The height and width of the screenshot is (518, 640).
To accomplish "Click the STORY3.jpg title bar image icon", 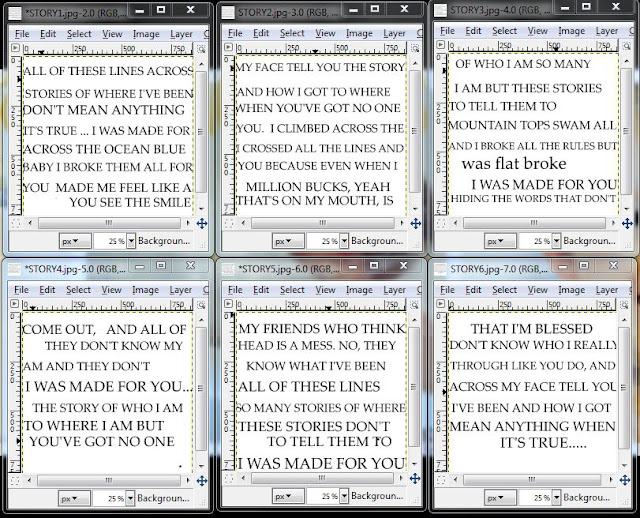I will pos(440,11).
